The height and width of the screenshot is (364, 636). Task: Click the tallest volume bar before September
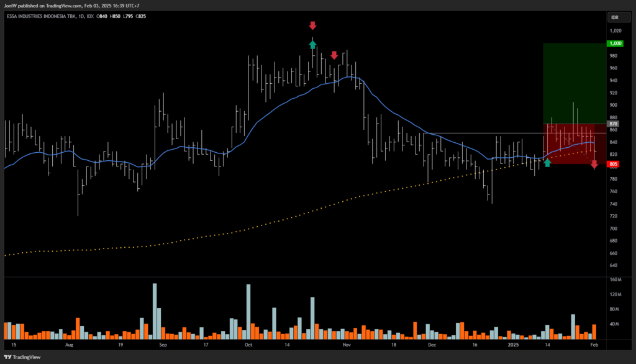click(x=154, y=311)
